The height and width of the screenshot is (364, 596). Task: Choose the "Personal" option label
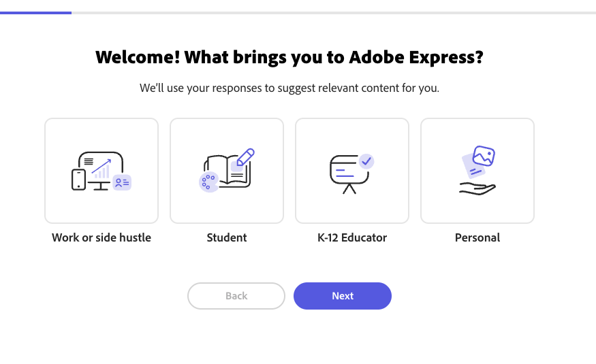click(477, 237)
